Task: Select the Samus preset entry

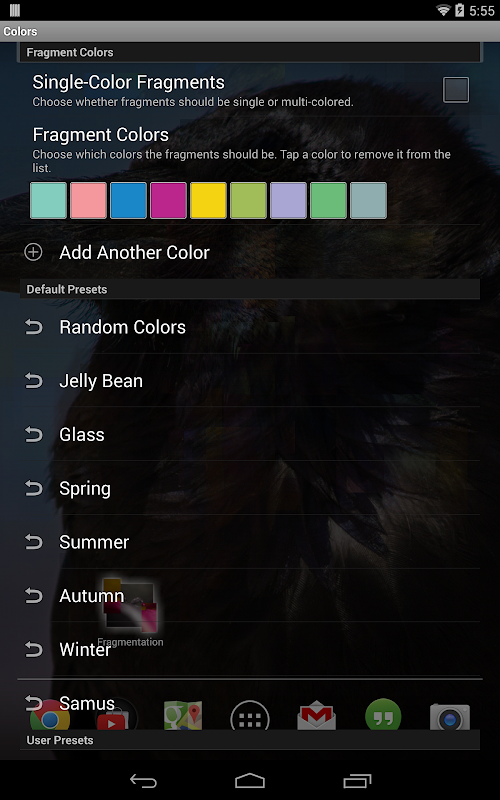Action: click(x=250, y=704)
